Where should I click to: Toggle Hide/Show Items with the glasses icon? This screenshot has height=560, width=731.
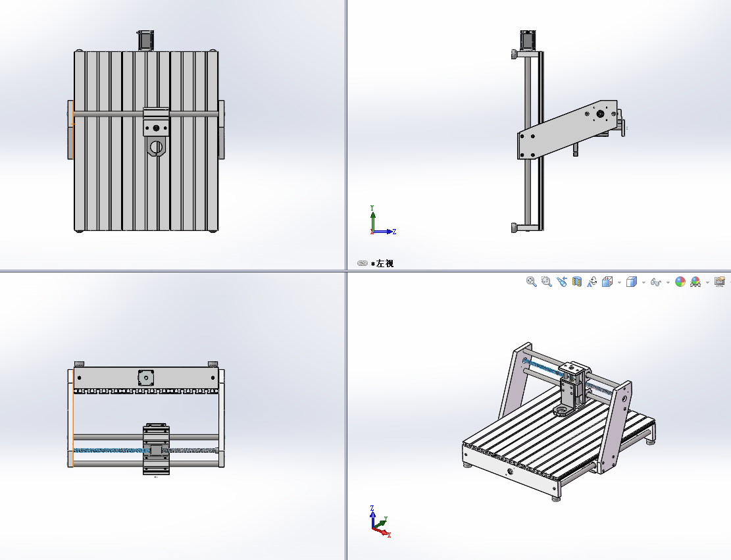(x=656, y=282)
